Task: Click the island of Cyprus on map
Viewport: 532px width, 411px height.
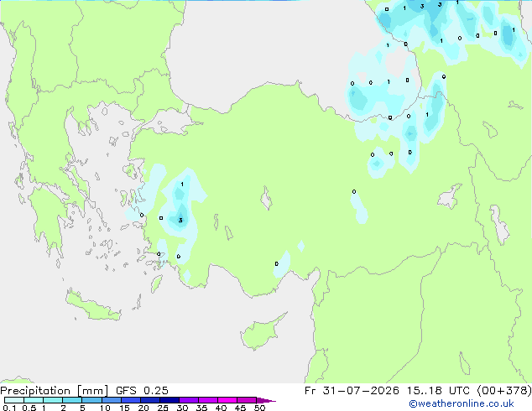Action: pyautogui.click(x=262, y=331)
